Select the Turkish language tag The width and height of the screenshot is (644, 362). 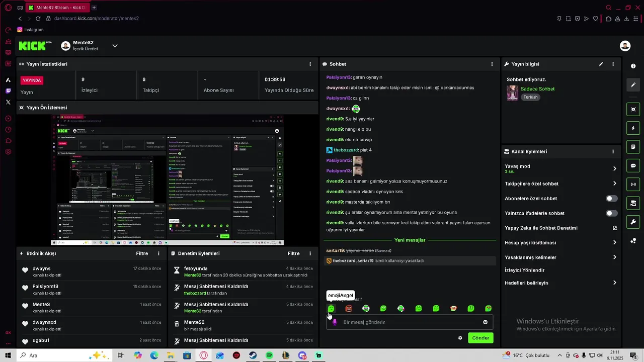[x=530, y=97]
